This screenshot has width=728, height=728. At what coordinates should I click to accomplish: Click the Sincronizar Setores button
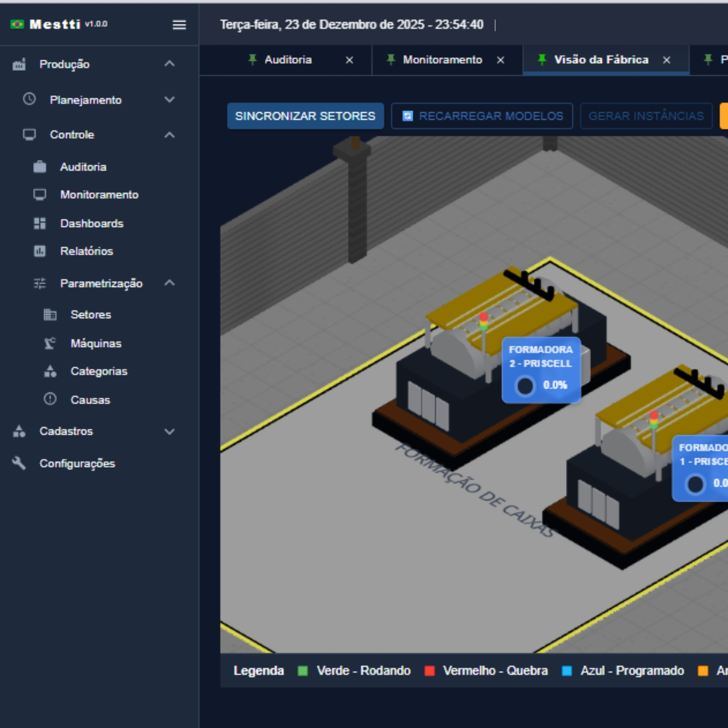click(305, 116)
